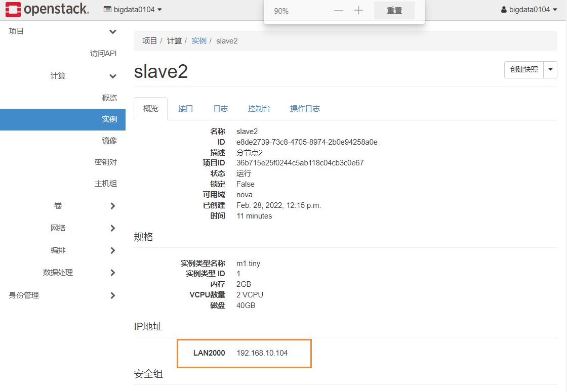567x392 pixels.
Task: Click the IP address 192.168.10.104
Action: click(262, 353)
